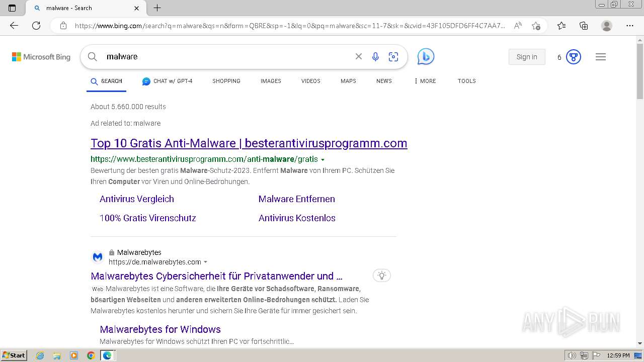Add this page to favorites star icon
The image size is (644, 362).
536,26
